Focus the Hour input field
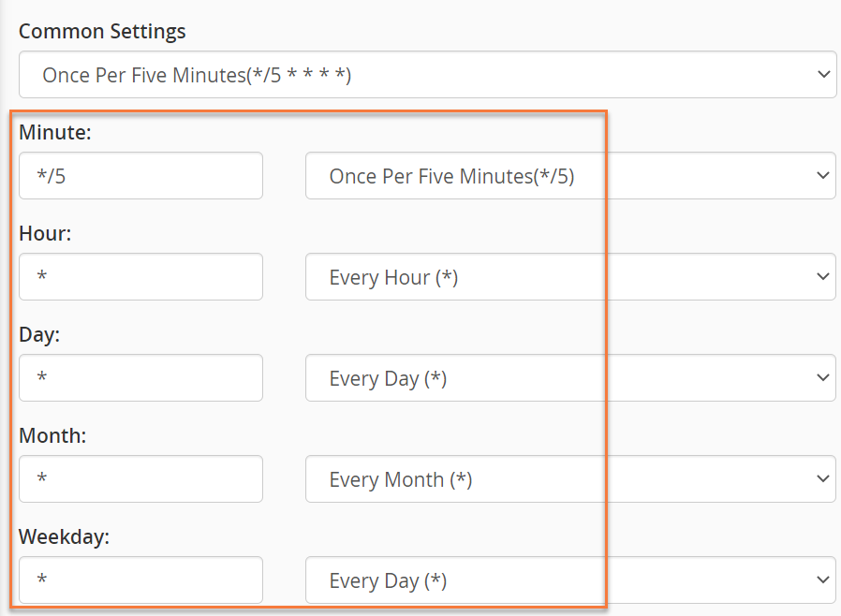The height and width of the screenshot is (616, 841). 140,277
